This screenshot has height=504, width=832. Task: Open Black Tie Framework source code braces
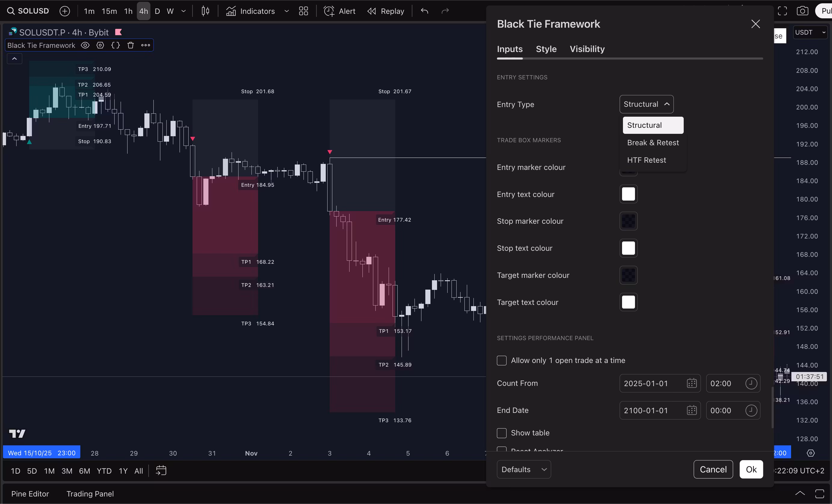coord(116,45)
